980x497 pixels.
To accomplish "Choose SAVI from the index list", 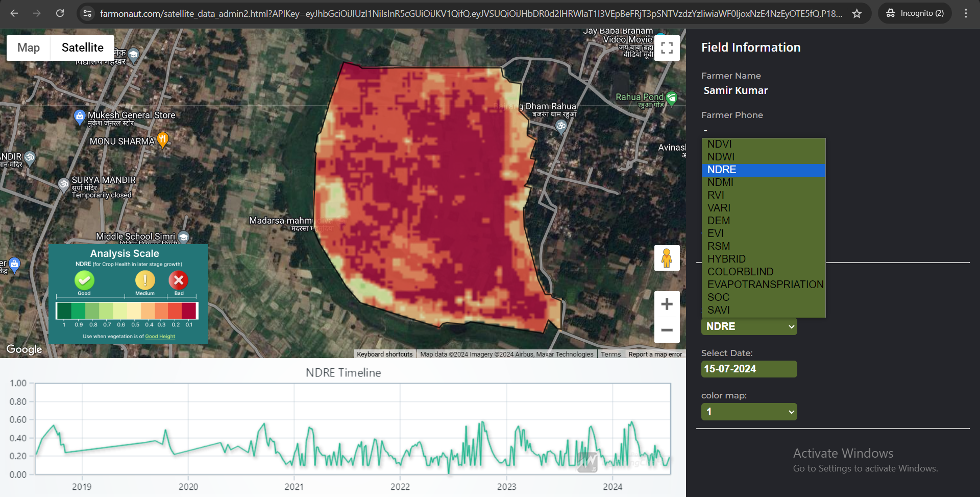I will (764, 310).
